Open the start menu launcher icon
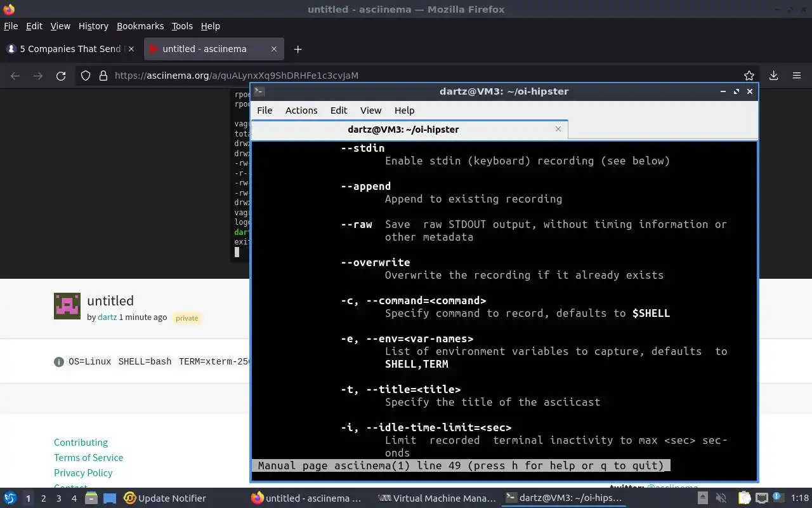 click(10, 498)
